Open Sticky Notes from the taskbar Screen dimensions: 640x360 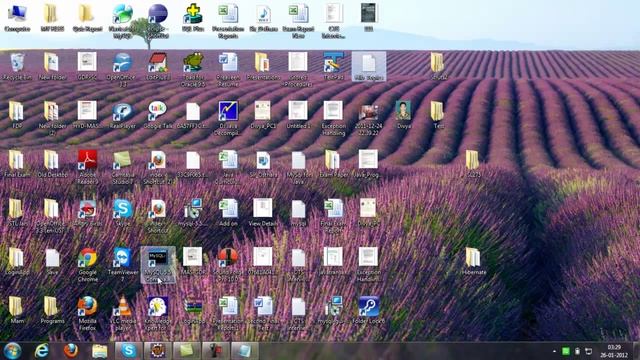click(187, 351)
